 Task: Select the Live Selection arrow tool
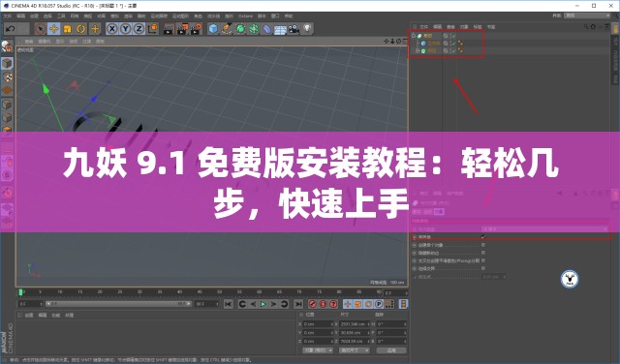point(40,28)
